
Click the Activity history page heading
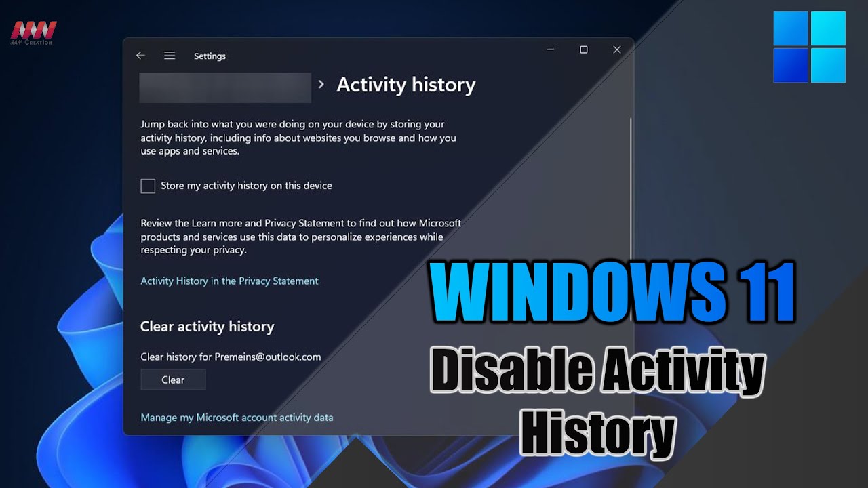406,85
